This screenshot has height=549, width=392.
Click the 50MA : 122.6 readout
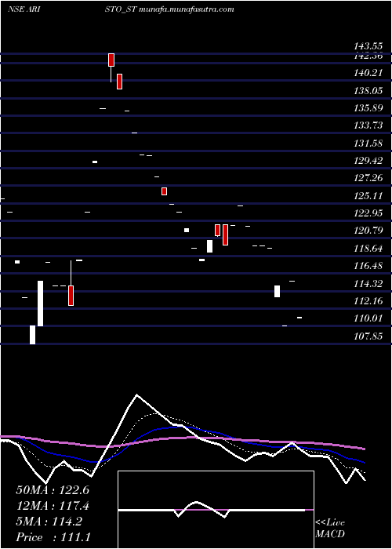point(53,490)
